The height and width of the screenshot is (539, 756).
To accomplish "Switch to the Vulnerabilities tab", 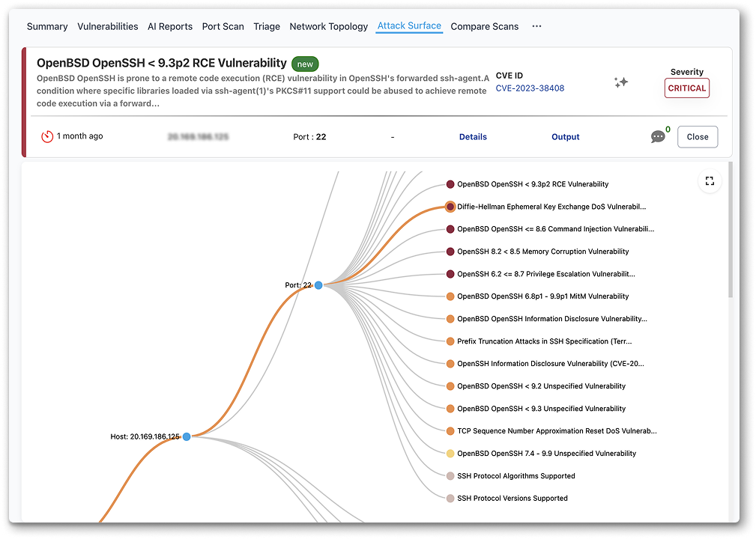I will click(107, 26).
